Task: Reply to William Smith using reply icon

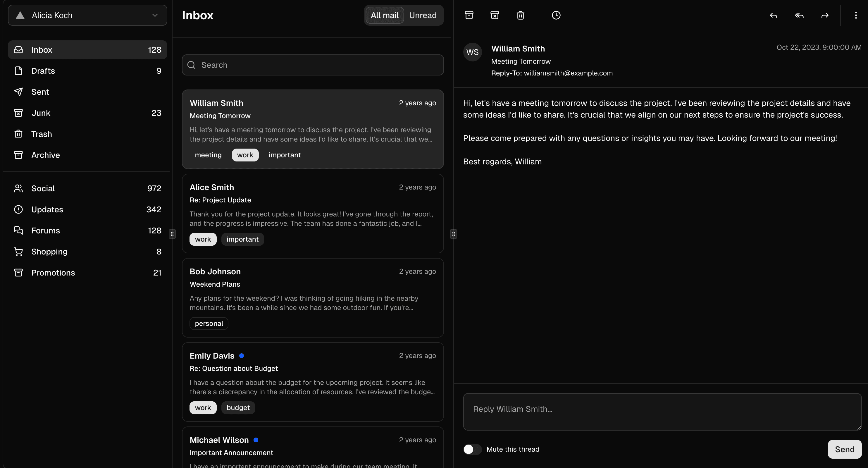Action: pos(773,16)
